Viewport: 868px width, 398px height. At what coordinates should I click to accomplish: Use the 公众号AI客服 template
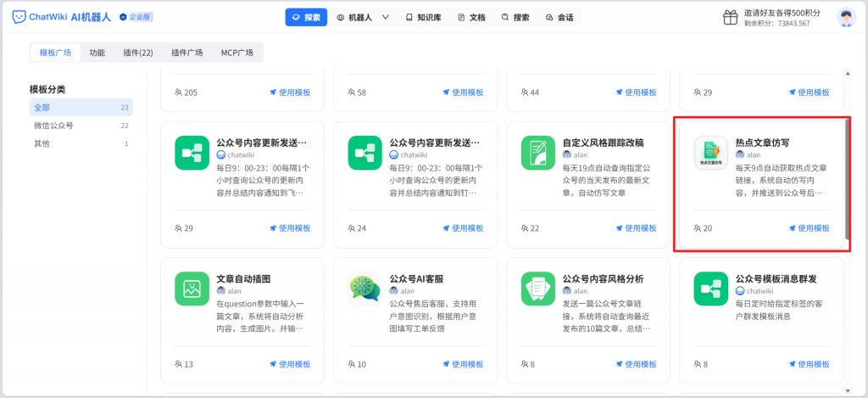coord(463,364)
